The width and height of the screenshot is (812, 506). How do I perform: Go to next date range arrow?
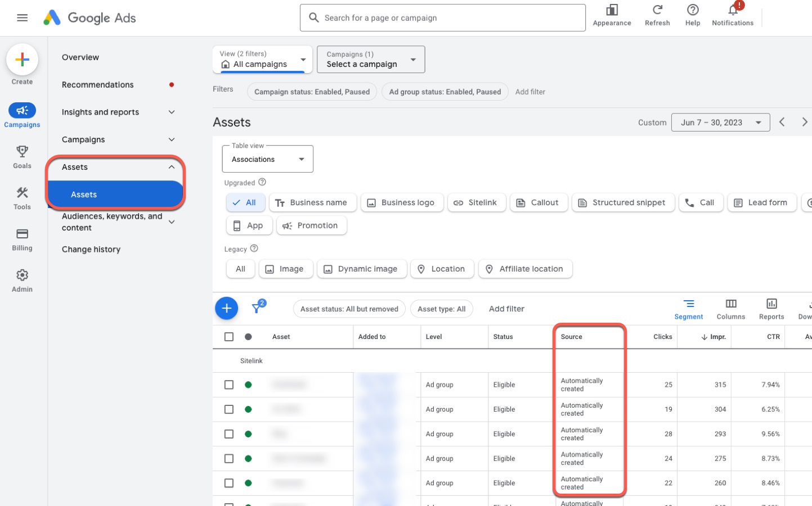click(x=805, y=122)
